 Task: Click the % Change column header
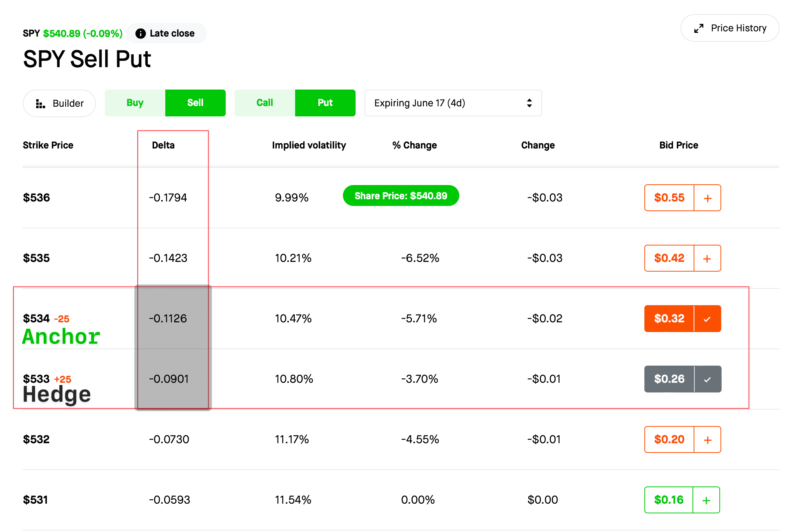click(x=415, y=145)
